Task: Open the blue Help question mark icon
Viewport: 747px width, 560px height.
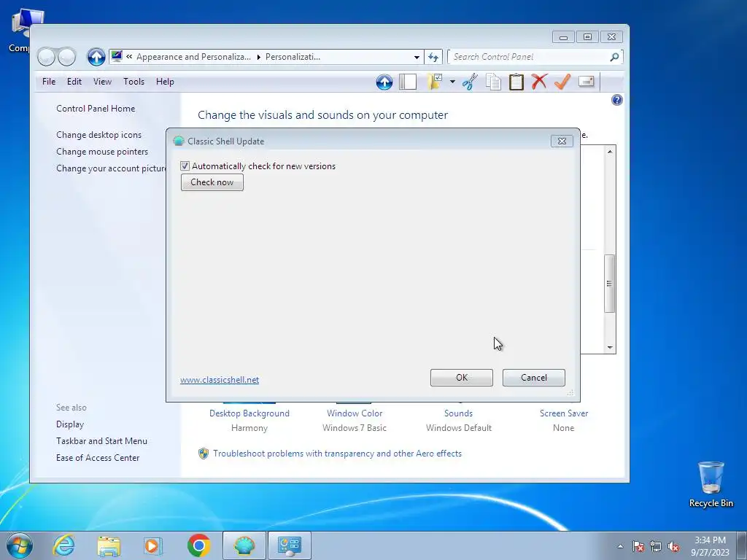Action: click(617, 100)
